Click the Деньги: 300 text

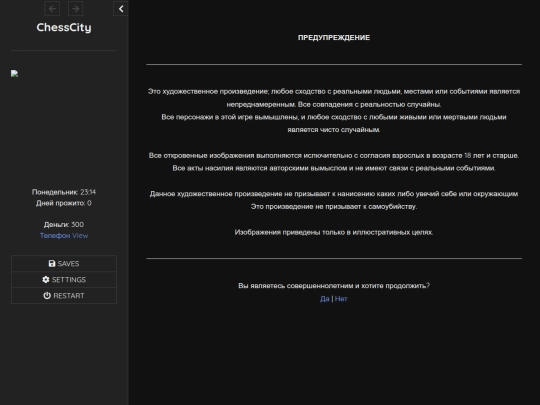(x=64, y=225)
